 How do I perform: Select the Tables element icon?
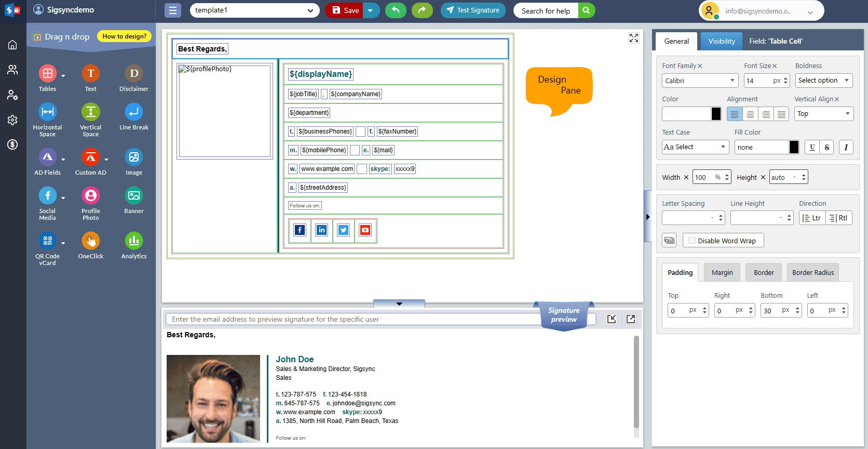[48, 74]
